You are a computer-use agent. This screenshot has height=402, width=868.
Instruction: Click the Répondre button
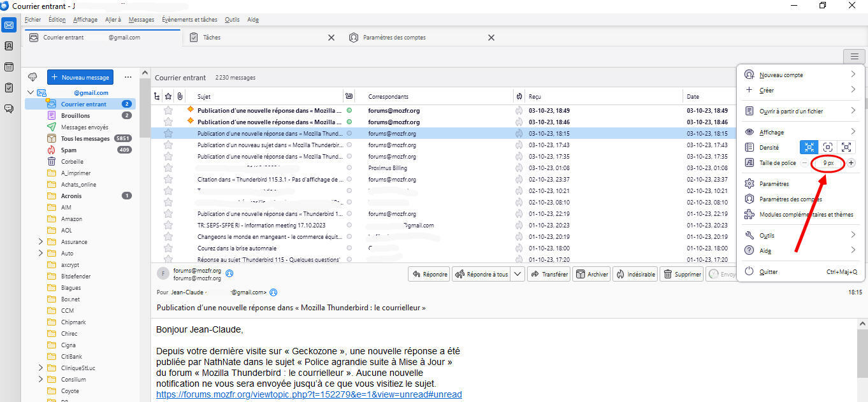tap(429, 275)
